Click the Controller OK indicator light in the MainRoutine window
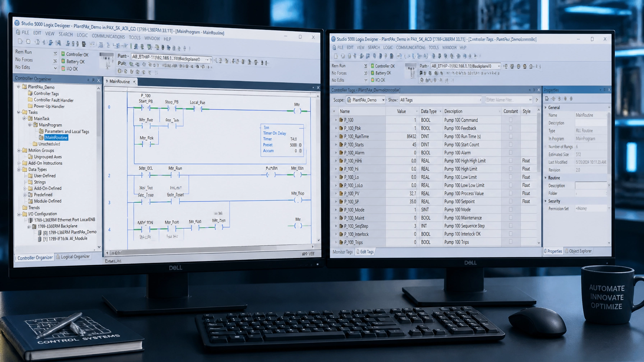This screenshot has width=644, height=362. 63,54
